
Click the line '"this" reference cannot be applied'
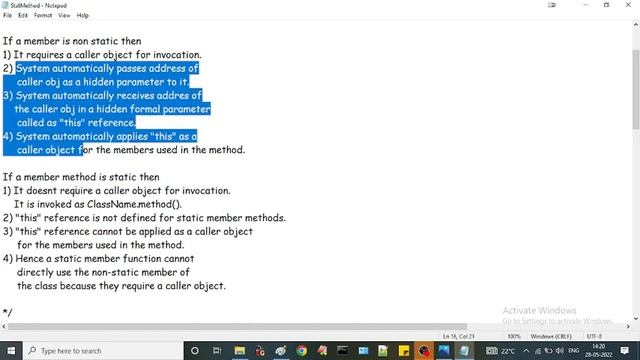(x=134, y=231)
